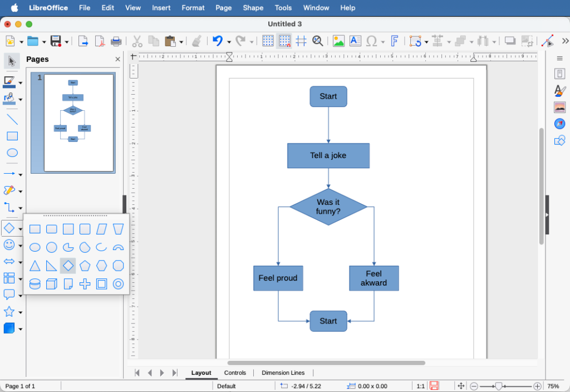Image resolution: width=570 pixels, height=392 pixels.
Task: Switch to the Controls tab
Action: point(235,373)
